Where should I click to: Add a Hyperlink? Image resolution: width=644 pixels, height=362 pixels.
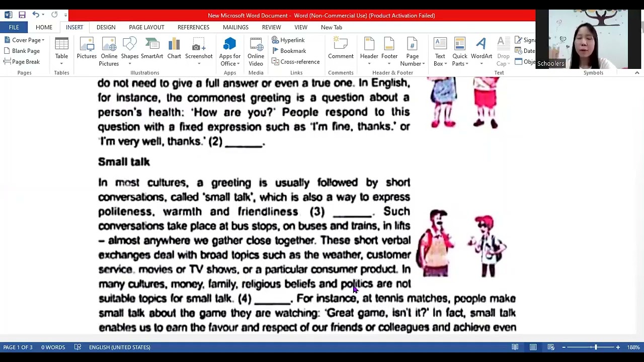[x=288, y=40]
